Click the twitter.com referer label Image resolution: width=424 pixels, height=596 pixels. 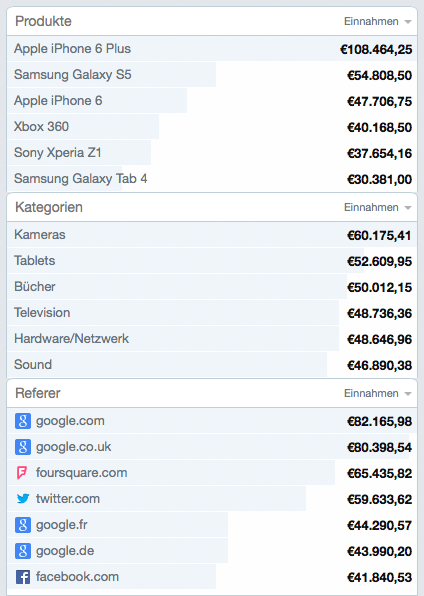pos(68,499)
